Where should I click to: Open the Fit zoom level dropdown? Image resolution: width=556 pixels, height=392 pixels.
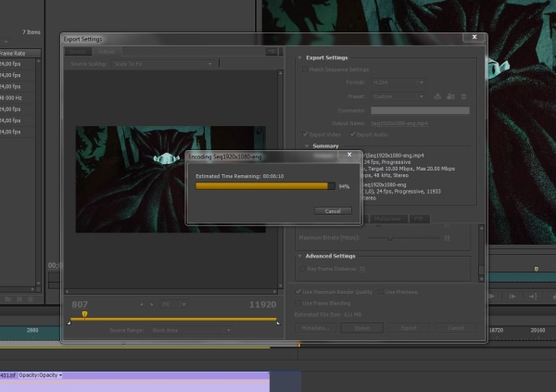(x=174, y=304)
